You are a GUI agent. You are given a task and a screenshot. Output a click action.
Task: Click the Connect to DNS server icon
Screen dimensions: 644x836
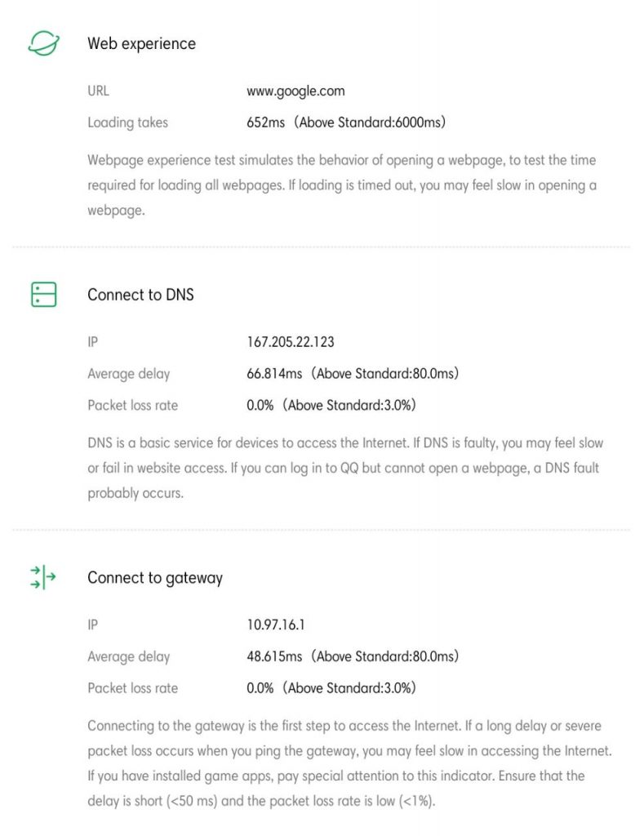pyautogui.click(x=43, y=295)
